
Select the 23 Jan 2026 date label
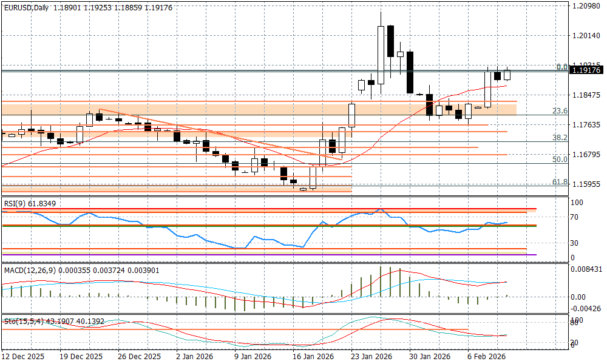click(x=371, y=357)
